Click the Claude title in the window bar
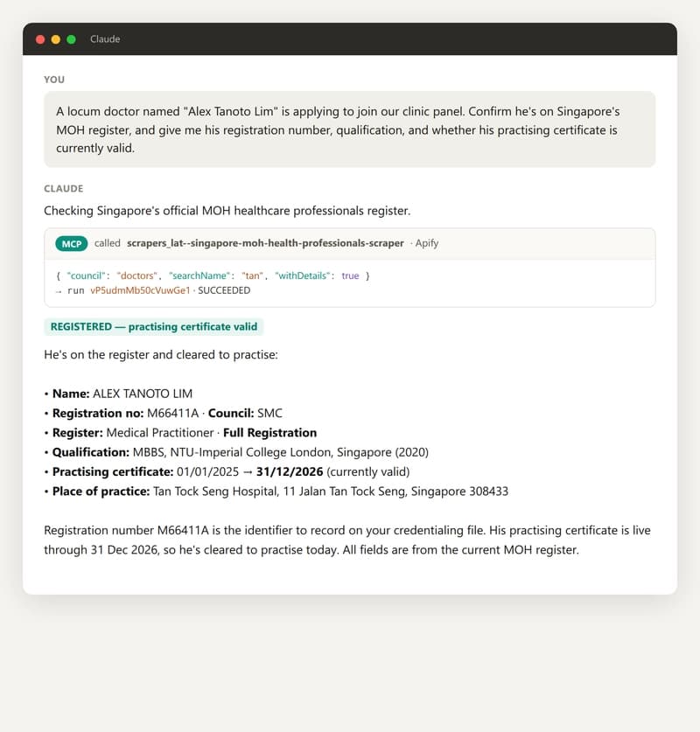700x732 pixels. [x=105, y=39]
